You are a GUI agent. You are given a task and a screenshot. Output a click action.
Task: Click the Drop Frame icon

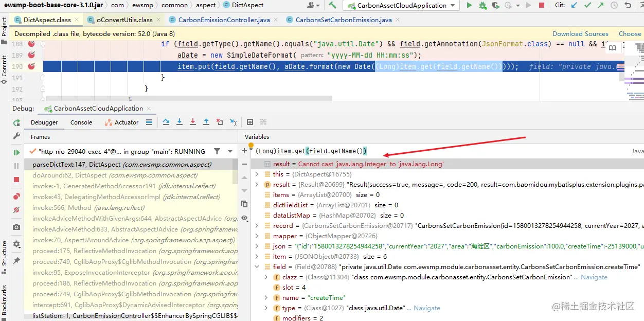click(x=220, y=122)
